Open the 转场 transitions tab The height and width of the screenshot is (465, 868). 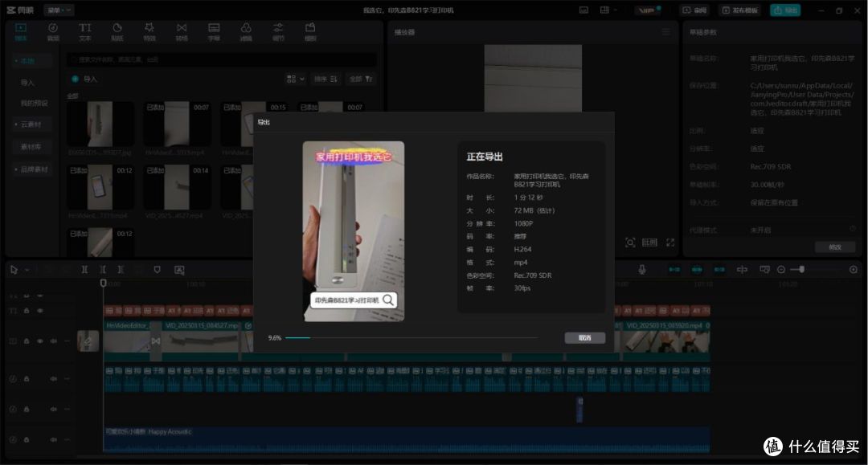pos(182,32)
